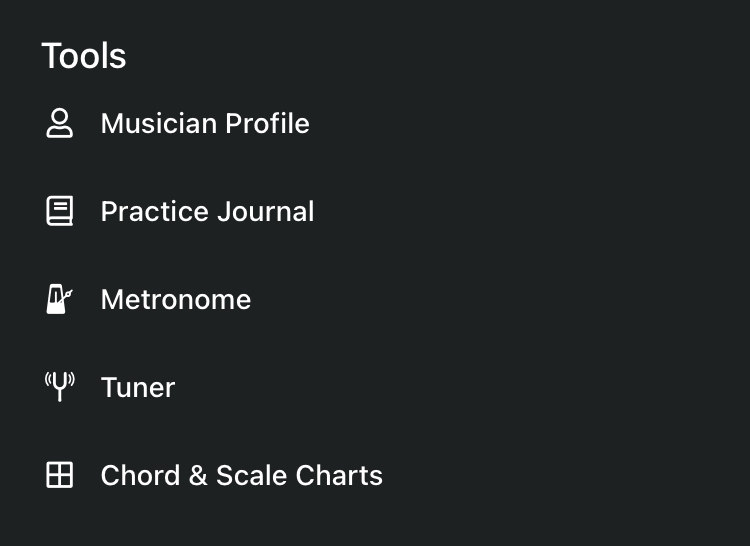View Chord & Scale Charts

[x=375, y=475]
